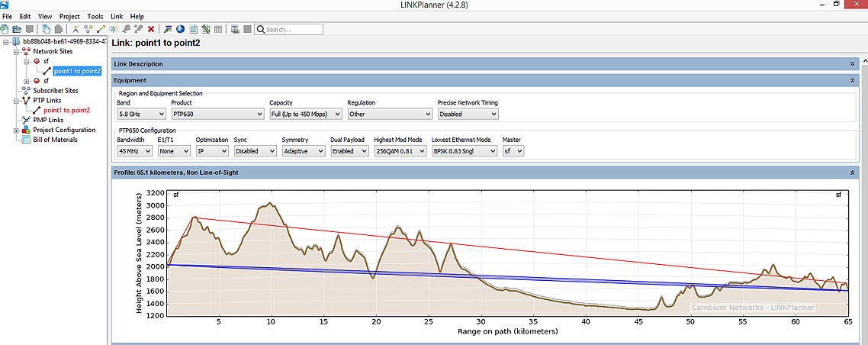Viewport: 868px width, 345px height.
Task: Open the Help menu
Action: (137, 17)
